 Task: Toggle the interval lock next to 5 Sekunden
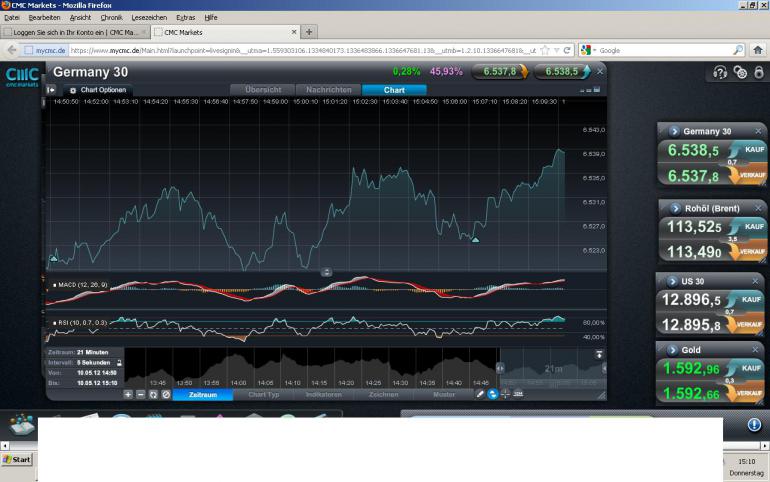pos(119,363)
